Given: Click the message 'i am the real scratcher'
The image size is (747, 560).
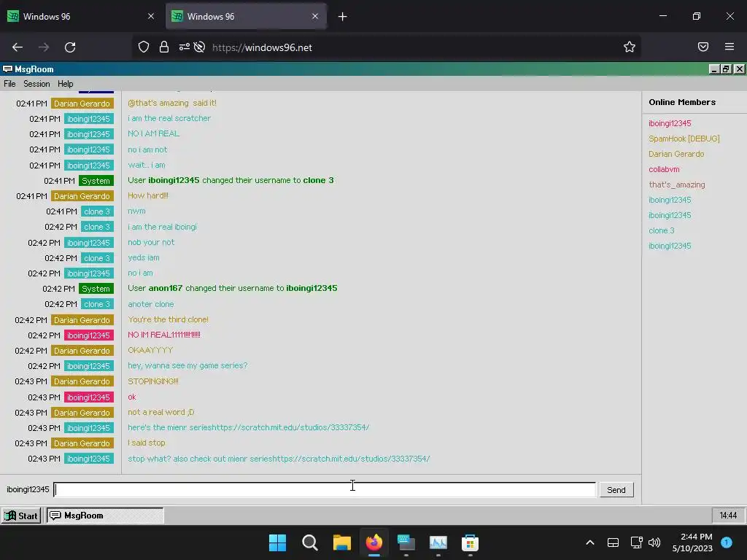Looking at the screenshot, I should tap(169, 118).
